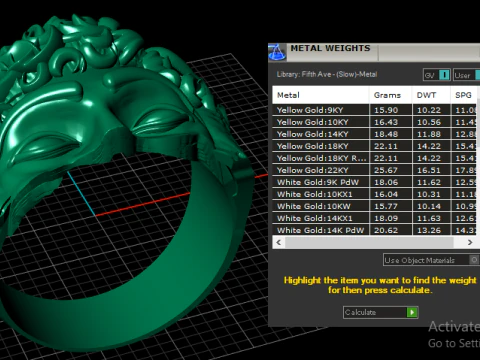Viewport: 480px width, 360px height.
Task: Select the White Gold:9K PdW row
Action: (375, 182)
